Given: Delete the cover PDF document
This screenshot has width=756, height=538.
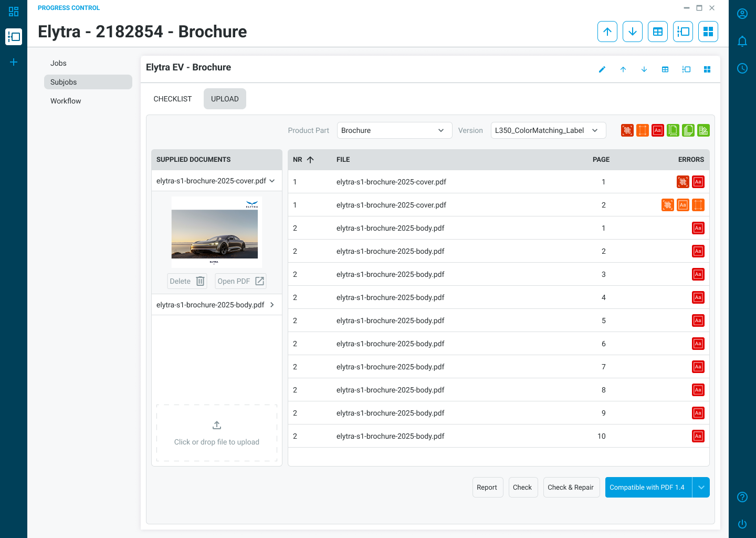Looking at the screenshot, I should [x=187, y=281].
